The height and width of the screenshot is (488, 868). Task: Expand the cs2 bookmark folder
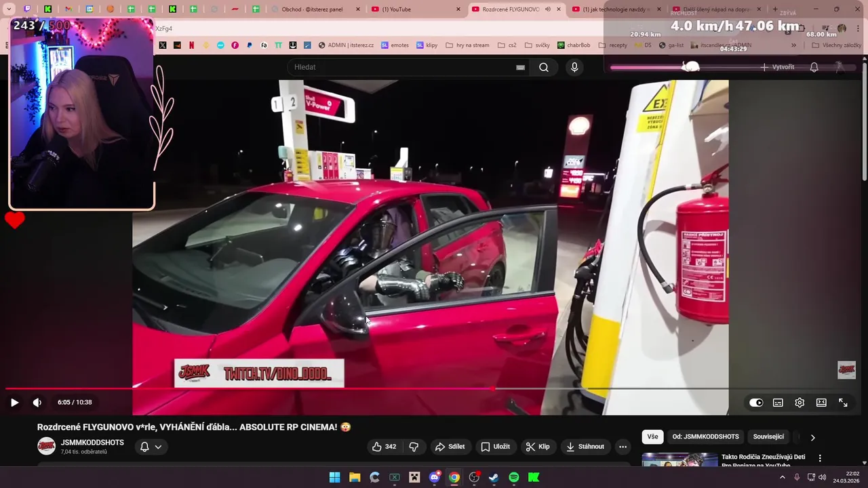[507, 45]
